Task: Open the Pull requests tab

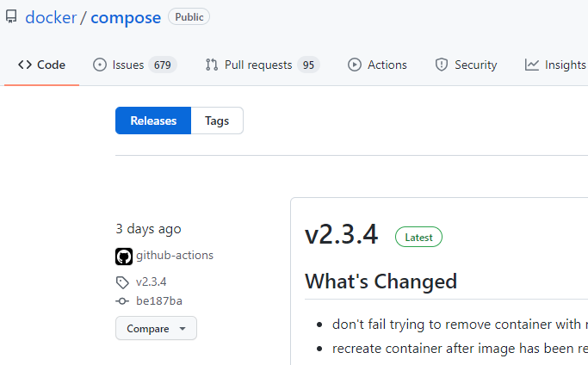Action: pos(262,65)
